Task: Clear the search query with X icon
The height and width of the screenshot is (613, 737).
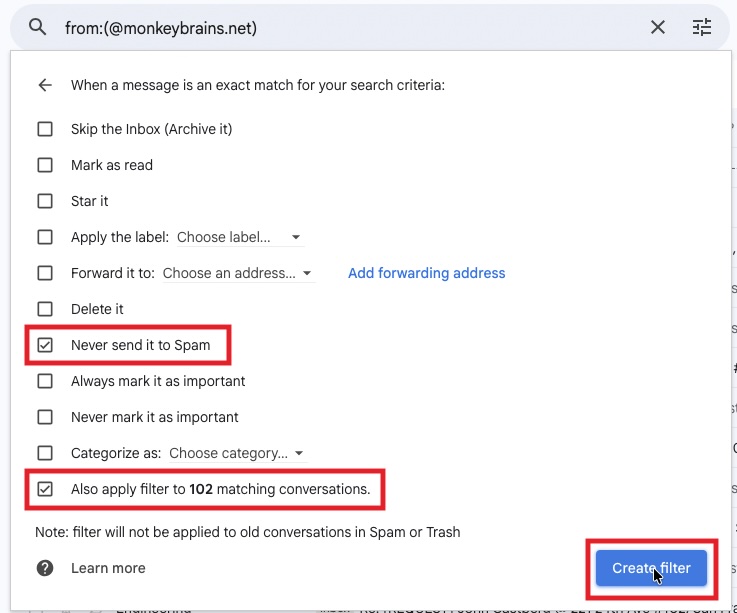Action: pyautogui.click(x=657, y=27)
